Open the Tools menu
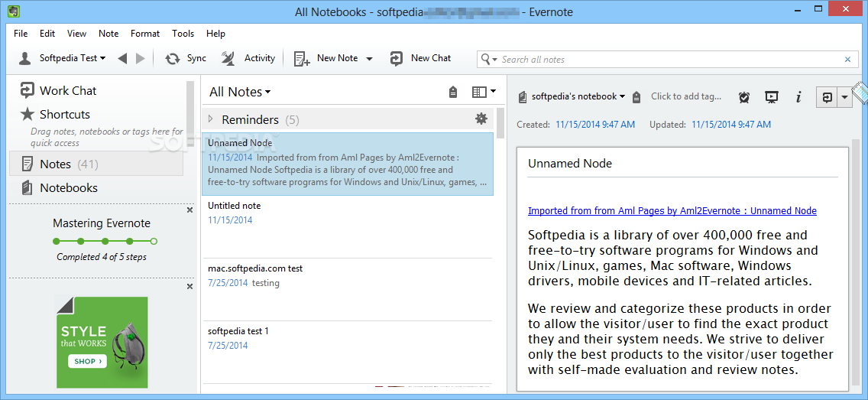This screenshot has height=400, width=868. pos(183,33)
